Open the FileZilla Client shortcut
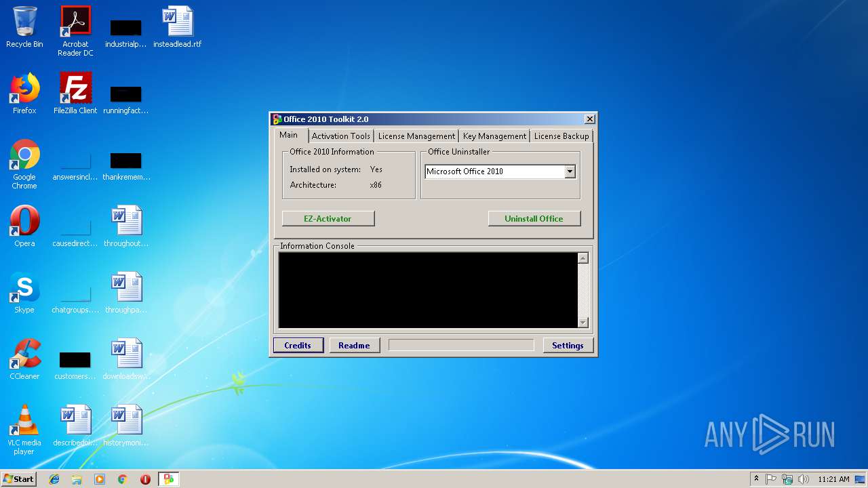The height and width of the screenshot is (488, 868). [x=75, y=94]
